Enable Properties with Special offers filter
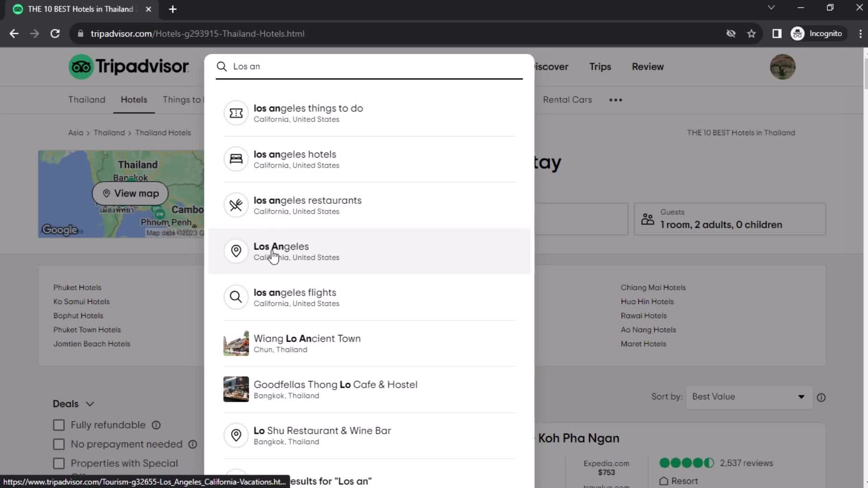This screenshot has width=868, height=488. 59,463
